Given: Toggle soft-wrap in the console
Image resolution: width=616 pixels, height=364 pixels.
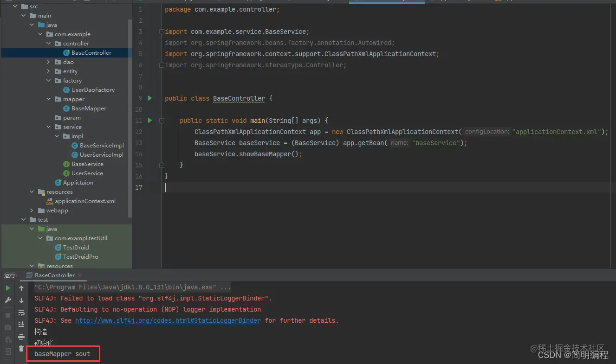Looking at the screenshot, I should point(21,313).
